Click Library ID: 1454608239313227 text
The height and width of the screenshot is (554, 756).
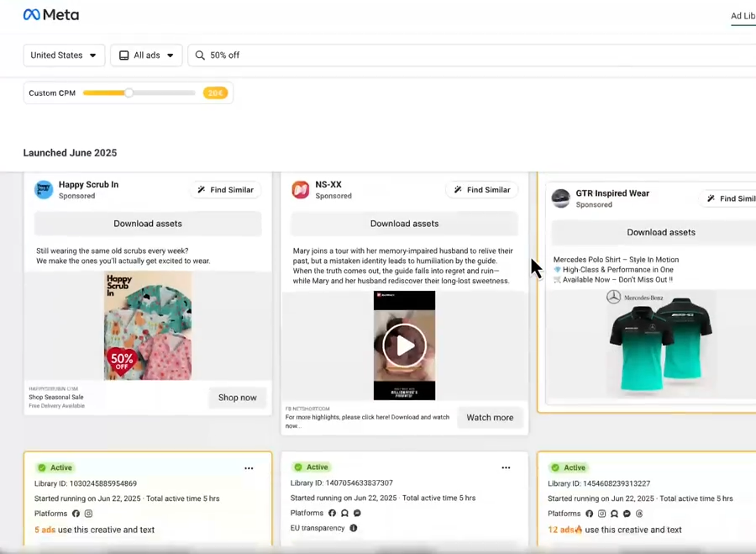click(599, 483)
